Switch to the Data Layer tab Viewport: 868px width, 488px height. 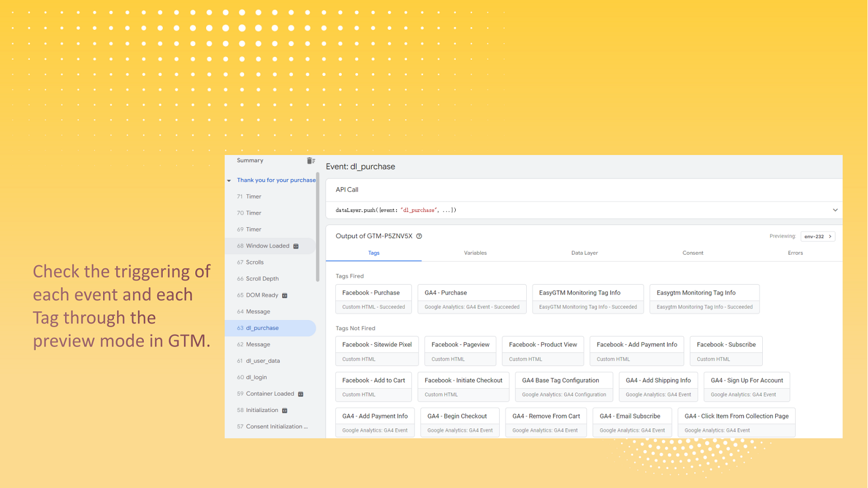click(584, 253)
